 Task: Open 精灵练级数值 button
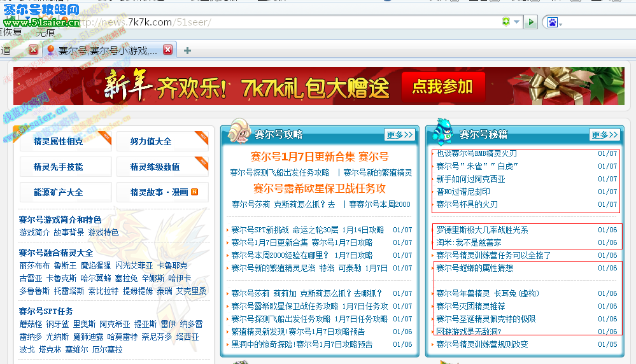[x=162, y=167]
